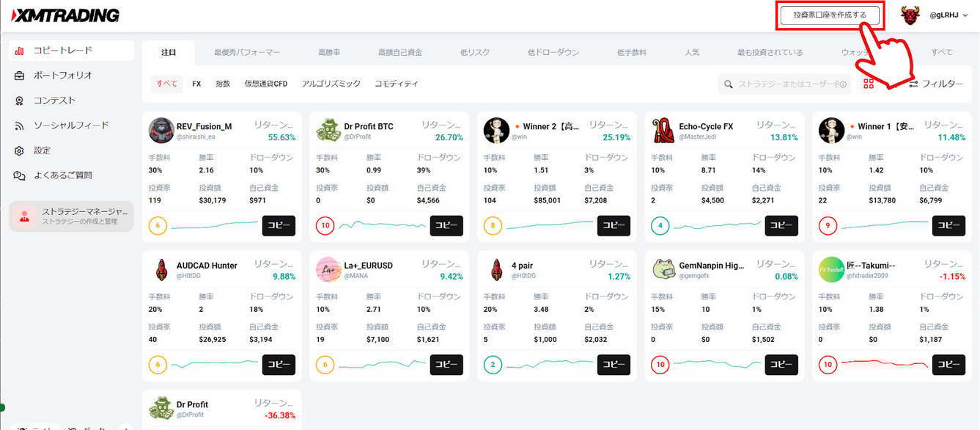
Task: Click La+_EURUSD pink strategy avatar
Action: click(328, 270)
